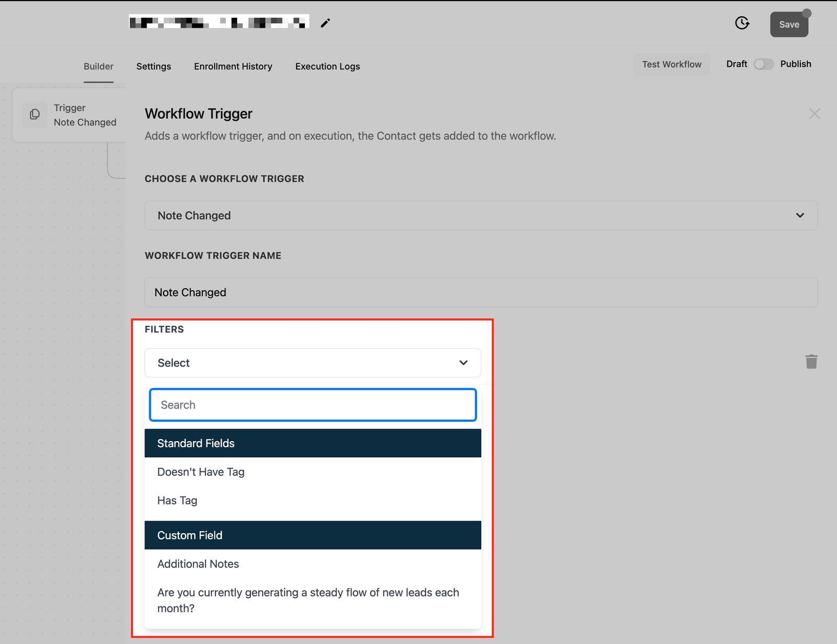Click the Trigger node copy icon
Image resolution: width=837 pixels, height=644 pixels.
tap(35, 114)
